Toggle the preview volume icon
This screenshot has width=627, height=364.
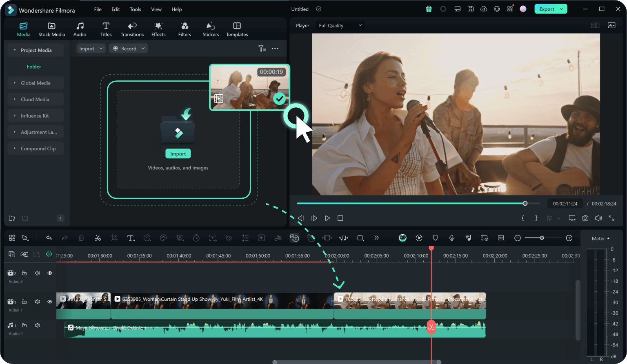[598, 218]
